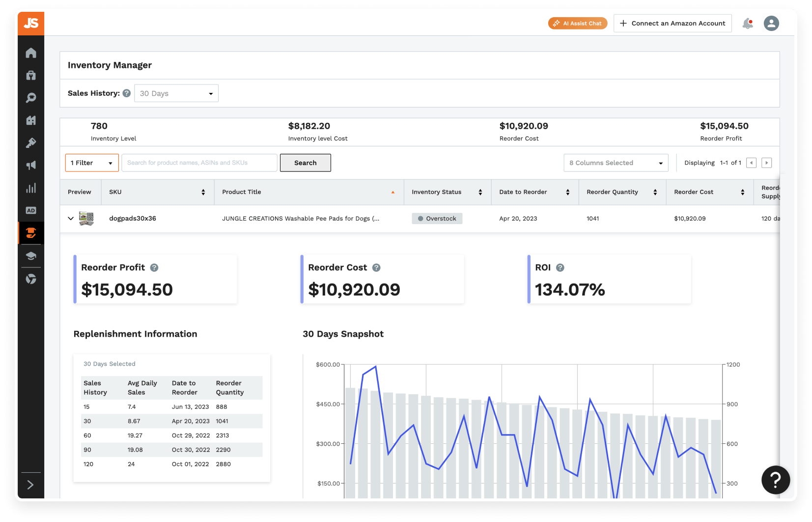Click the dogpads30x36 SKU text
This screenshot has height=522, width=812.
click(x=133, y=218)
